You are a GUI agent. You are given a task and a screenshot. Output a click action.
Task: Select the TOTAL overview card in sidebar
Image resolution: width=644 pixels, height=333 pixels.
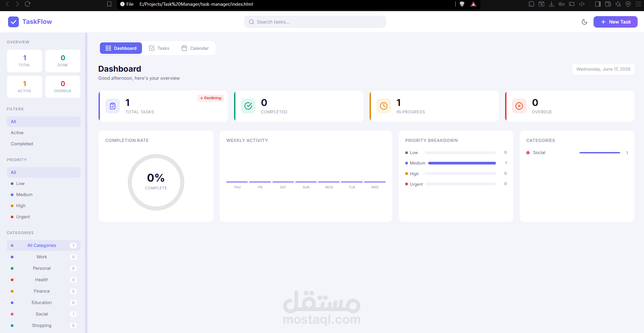[25, 61]
